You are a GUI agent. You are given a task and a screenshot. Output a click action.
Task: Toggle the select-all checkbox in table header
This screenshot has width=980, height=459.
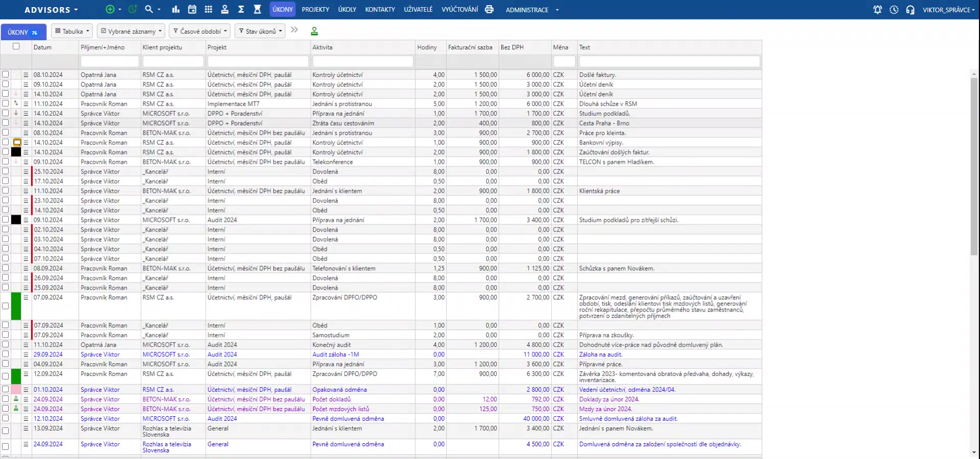click(x=16, y=46)
